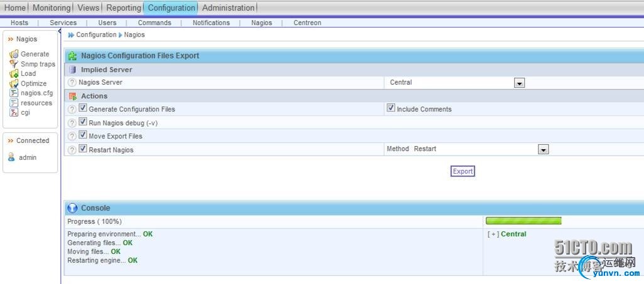Click the admin username link
The width and height of the screenshot is (644, 284).
coord(28,157)
